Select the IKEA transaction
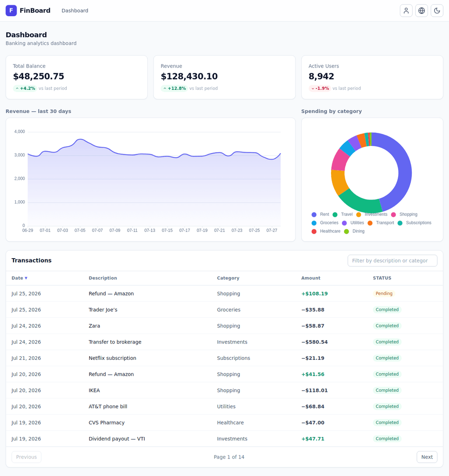449x476 pixels. [x=224, y=391]
